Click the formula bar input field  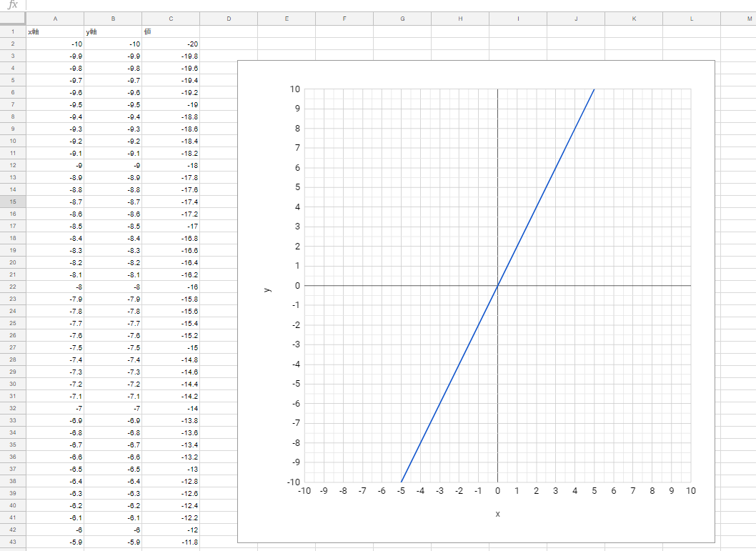click(x=391, y=5)
